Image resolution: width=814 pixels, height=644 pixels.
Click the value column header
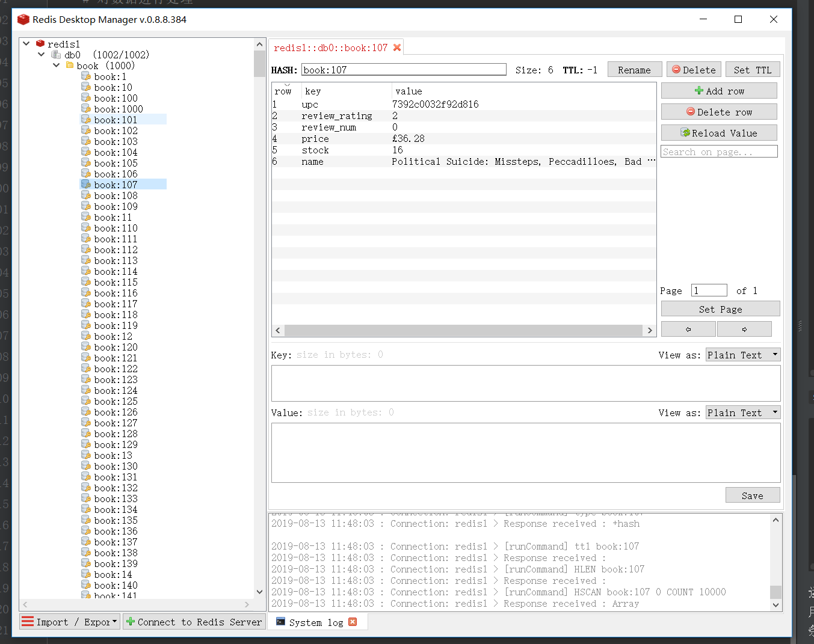click(x=524, y=91)
